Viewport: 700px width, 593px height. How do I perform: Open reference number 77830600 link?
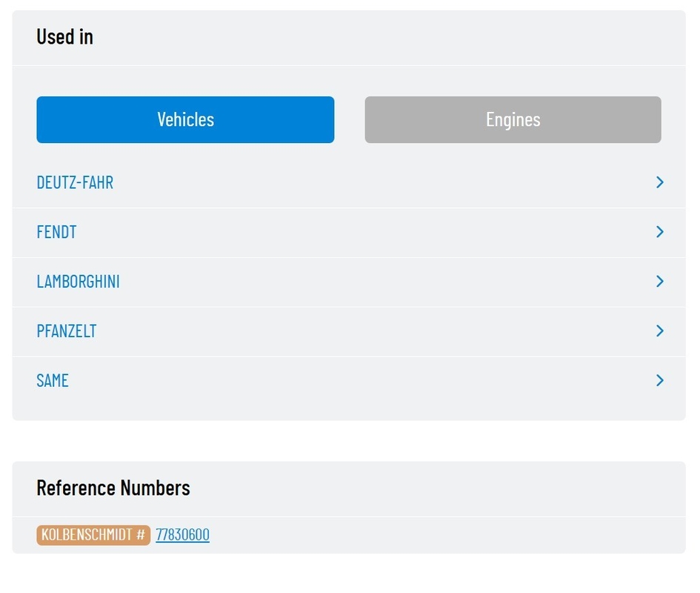[182, 534]
